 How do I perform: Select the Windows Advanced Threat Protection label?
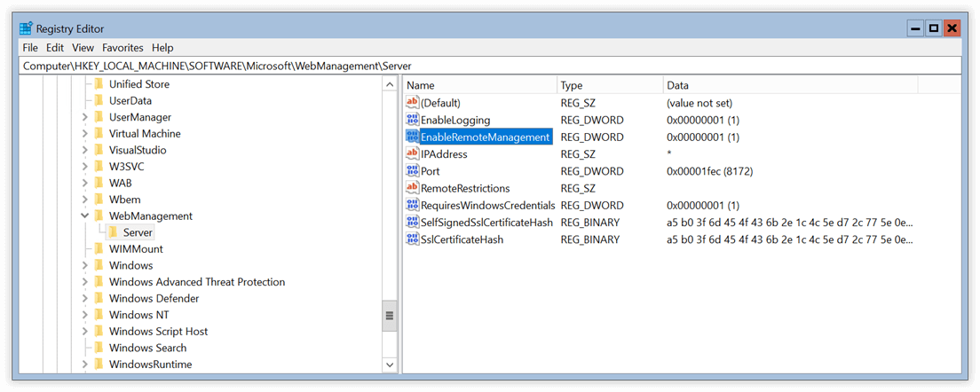tap(197, 282)
